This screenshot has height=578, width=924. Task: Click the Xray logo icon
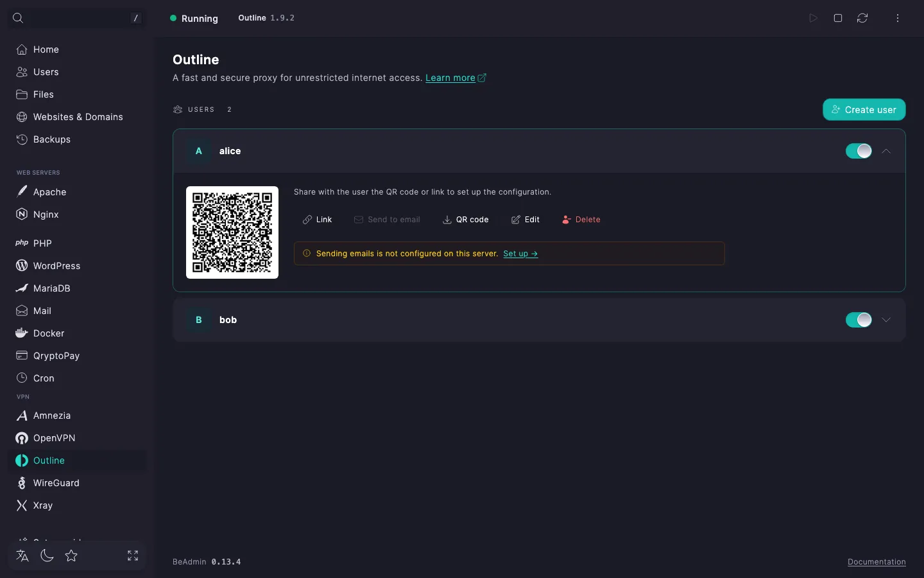22,505
